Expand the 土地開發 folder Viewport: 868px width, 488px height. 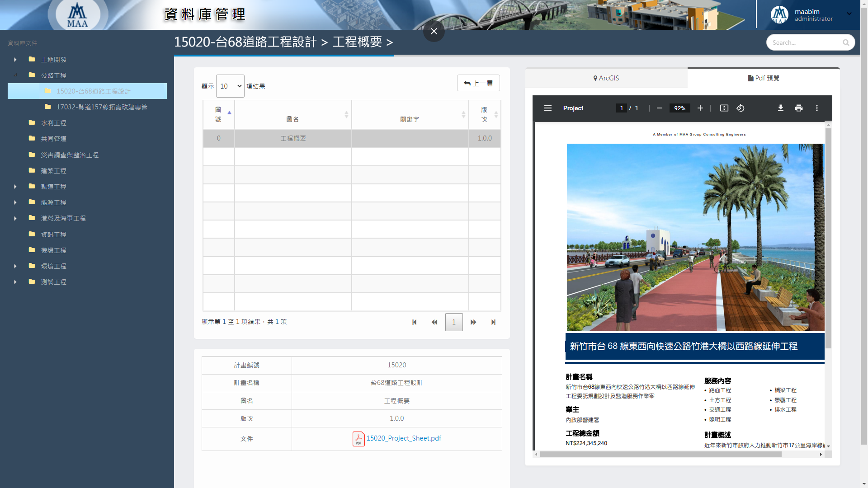click(x=15, y=60)
